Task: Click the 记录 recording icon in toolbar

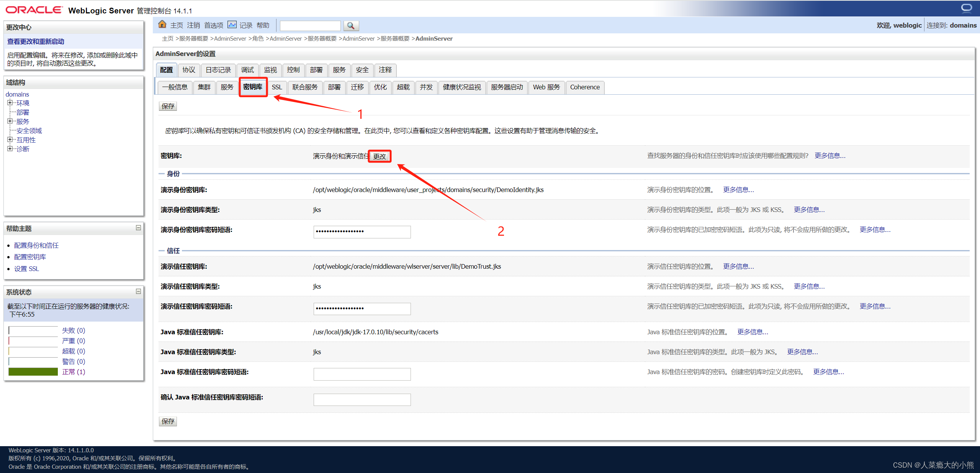Action: pyautogui.click(x=232, y=25)
